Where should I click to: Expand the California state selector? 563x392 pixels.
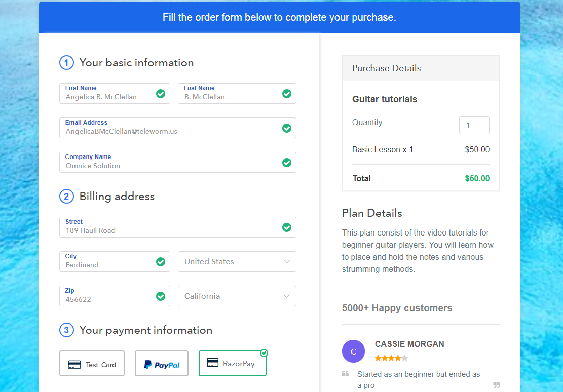pyautogui.click(x=237, y=296)
